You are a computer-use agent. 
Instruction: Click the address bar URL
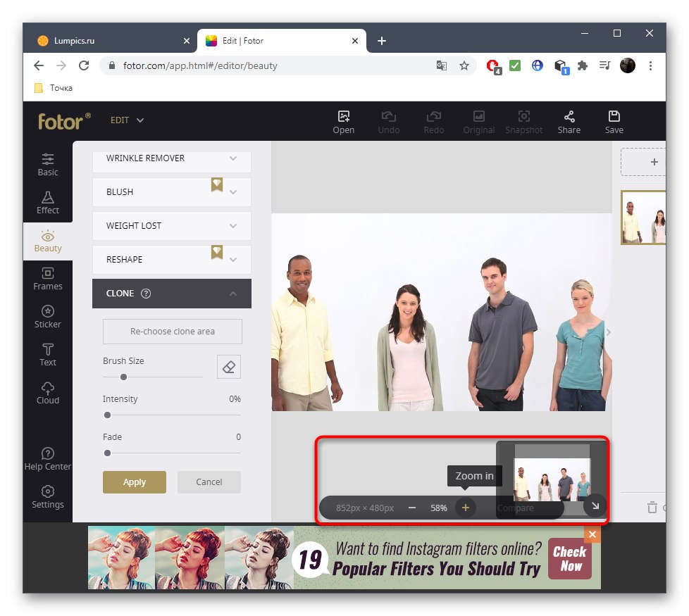pos(200,66)
